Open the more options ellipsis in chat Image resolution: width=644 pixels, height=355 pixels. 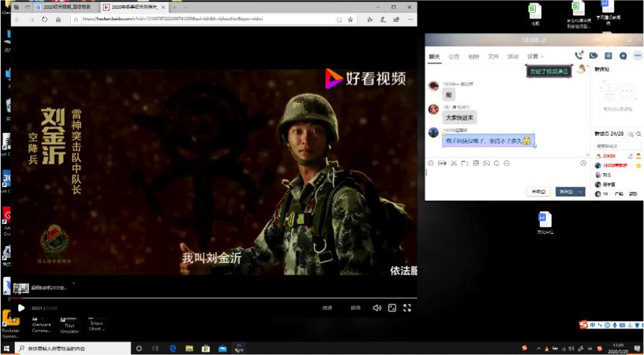pyautogui.click(x=637, y=56)
